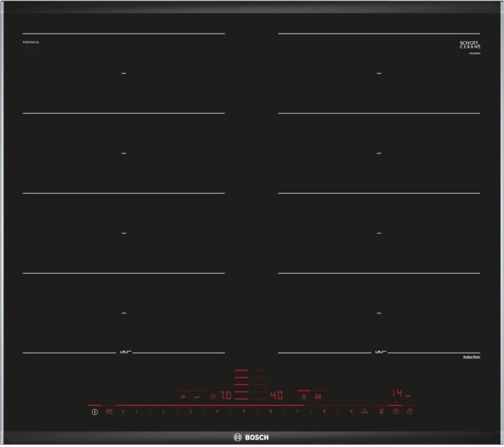
Task: Toggle the FlexInduction zone-link symbol
Action: click(x=304, y=397)
